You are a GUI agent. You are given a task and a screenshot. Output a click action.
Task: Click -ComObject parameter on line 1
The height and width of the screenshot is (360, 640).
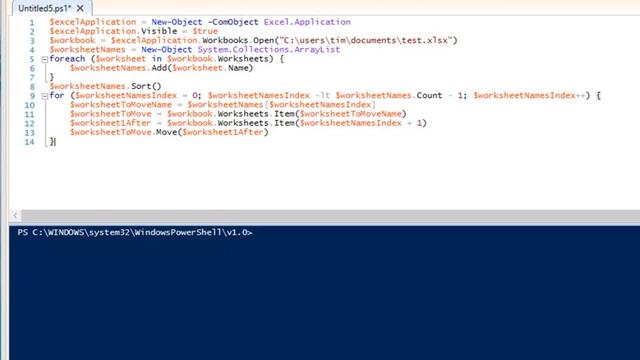[x=233, y=22]
